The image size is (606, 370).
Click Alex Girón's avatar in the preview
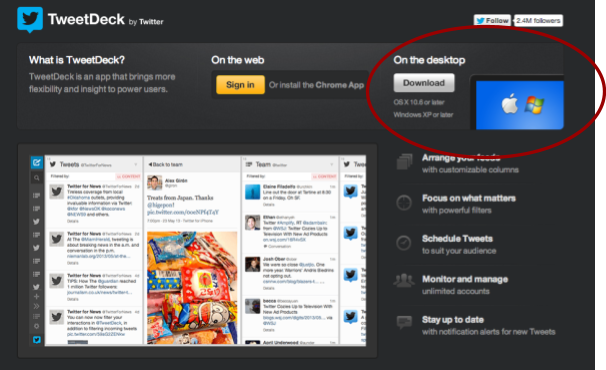point(155,182)
